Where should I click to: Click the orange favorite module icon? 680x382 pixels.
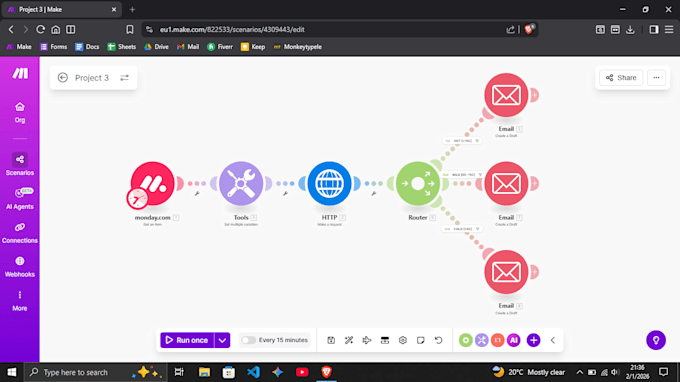497,340
